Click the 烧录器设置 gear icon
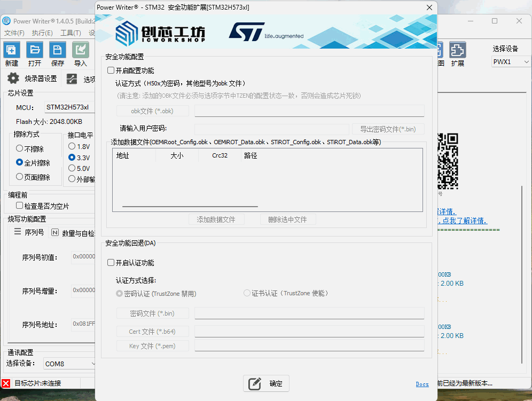Image resolution: width=532 pixels, height=401 pixels. [x=13, y=79]
